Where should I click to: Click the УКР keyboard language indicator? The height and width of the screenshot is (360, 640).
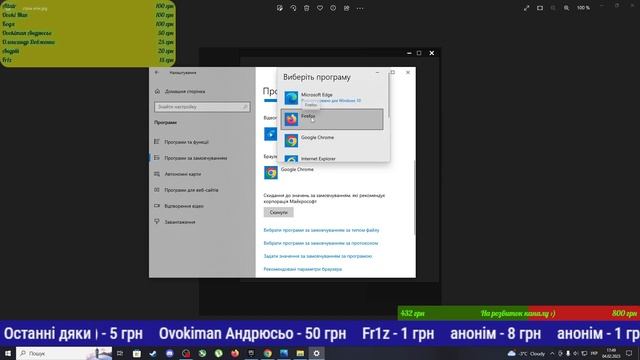point(594,353)
